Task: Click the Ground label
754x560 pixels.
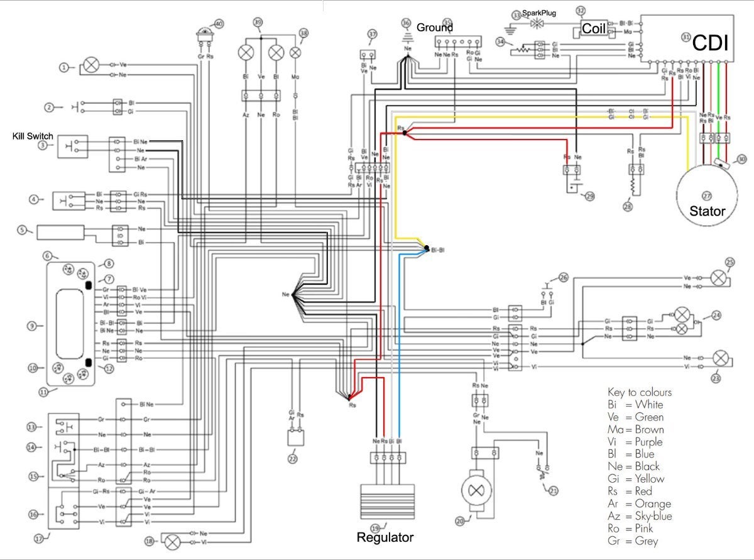Action: tap(435, 27)
